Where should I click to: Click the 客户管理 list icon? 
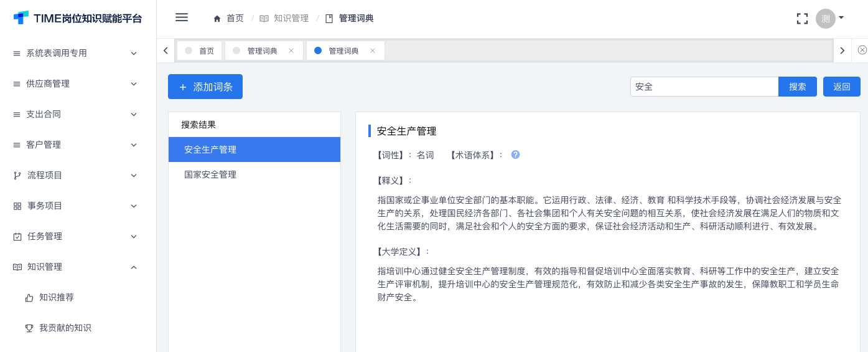17,145
